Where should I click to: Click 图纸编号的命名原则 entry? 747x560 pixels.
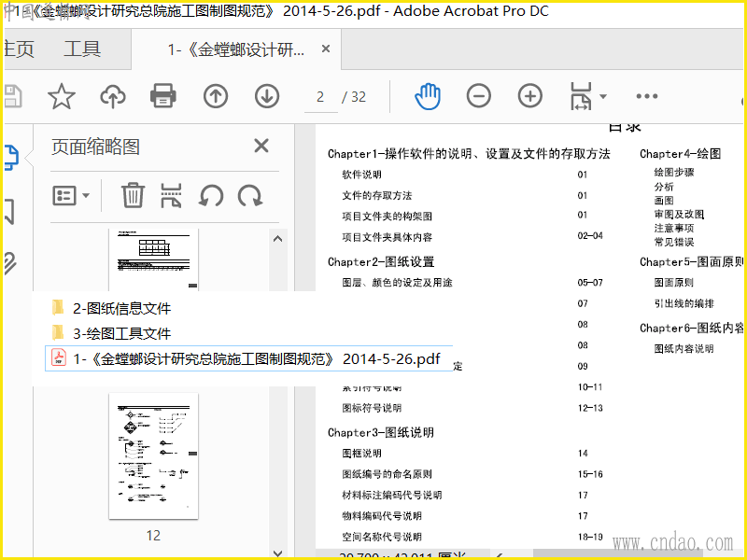pos(387,474)
